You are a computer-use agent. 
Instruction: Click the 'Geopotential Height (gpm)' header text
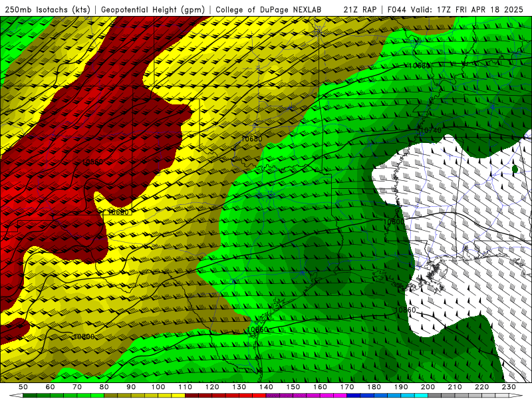[153, 10]
